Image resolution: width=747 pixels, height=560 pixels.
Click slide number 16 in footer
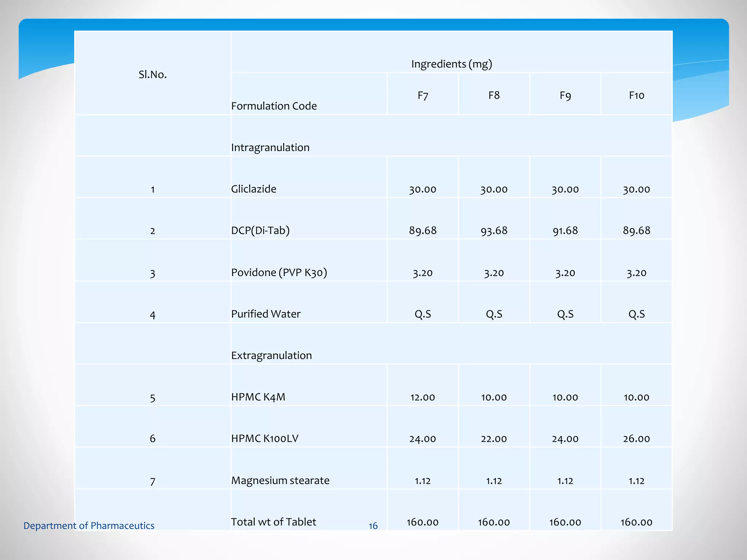[373, 526]
